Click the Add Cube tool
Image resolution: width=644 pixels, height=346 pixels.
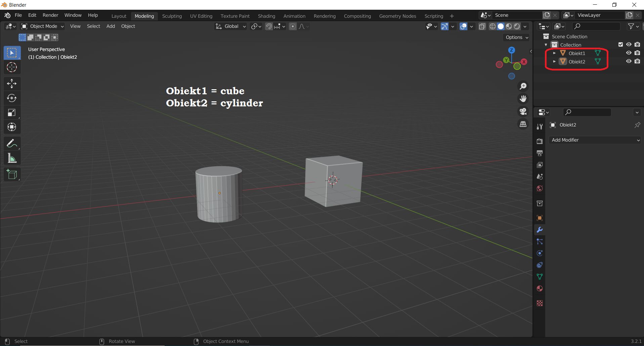12,175
